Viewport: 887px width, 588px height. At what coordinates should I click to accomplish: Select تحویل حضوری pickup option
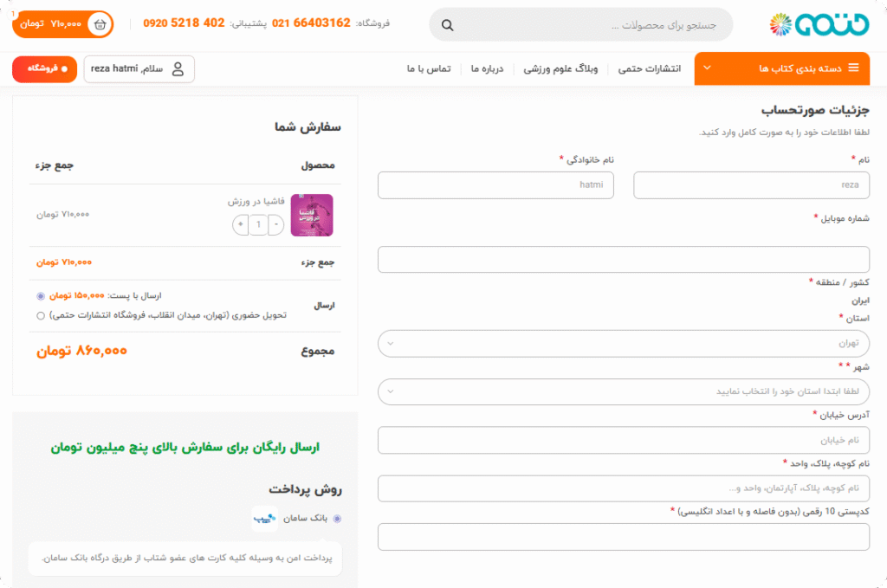point(41,315)
